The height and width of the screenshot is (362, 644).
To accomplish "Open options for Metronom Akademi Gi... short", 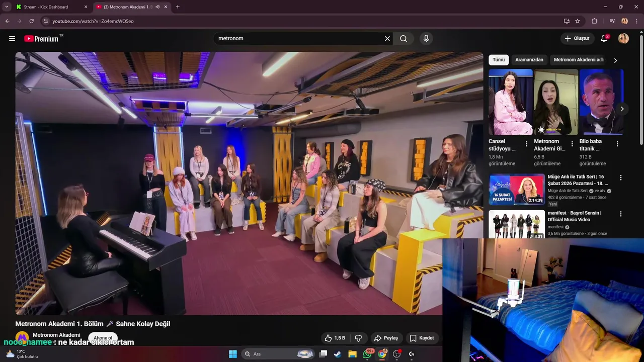I will pyautogui.click(x=572, y=144).
